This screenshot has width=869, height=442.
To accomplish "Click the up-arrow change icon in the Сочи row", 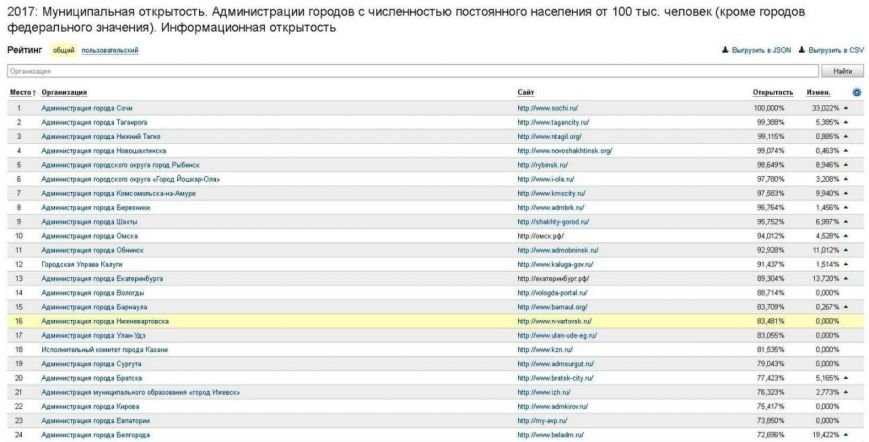I will (846, 106).
